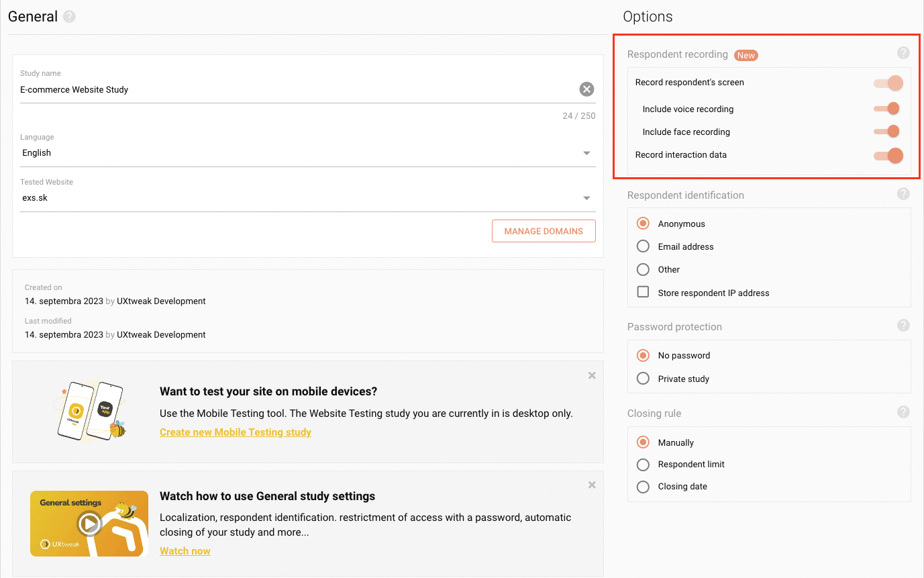Open help icon for Closing rule
Image resolution: width=924 pixels, height=578 pixels.
point(903,412)
